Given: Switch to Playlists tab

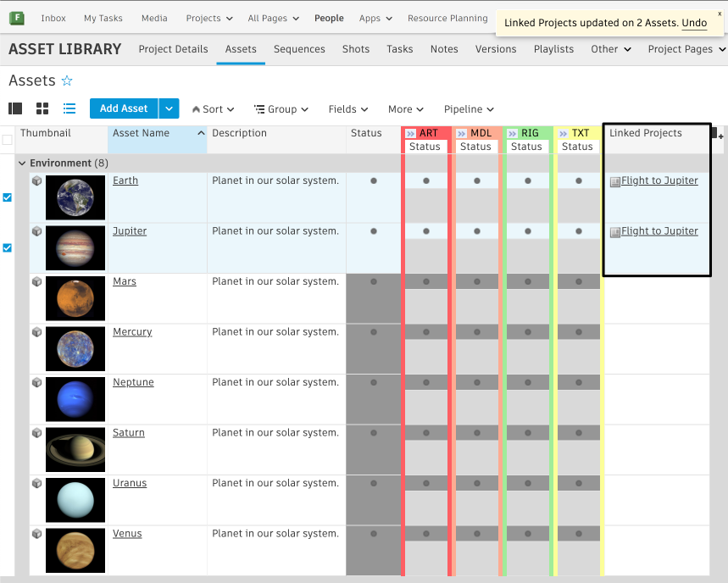Looking at the screenshot, I should point(553,49).
